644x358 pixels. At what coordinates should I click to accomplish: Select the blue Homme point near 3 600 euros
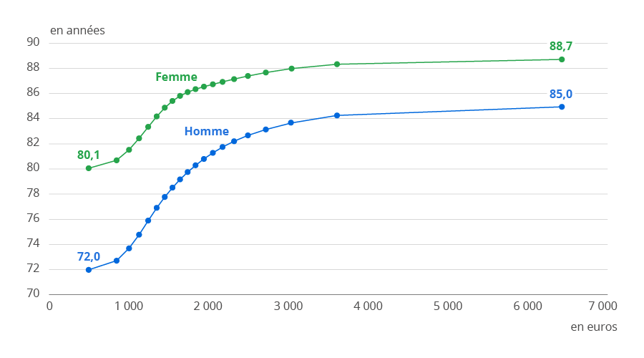(337, 115)
